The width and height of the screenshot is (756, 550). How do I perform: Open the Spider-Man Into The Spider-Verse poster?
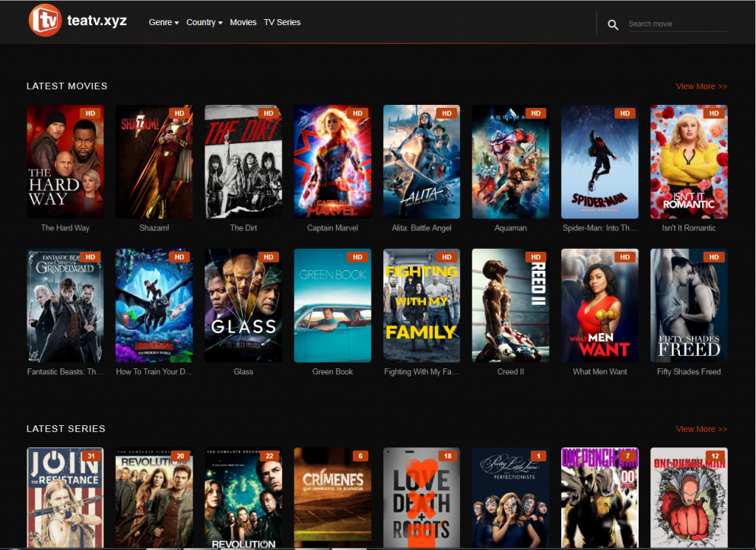599,162
